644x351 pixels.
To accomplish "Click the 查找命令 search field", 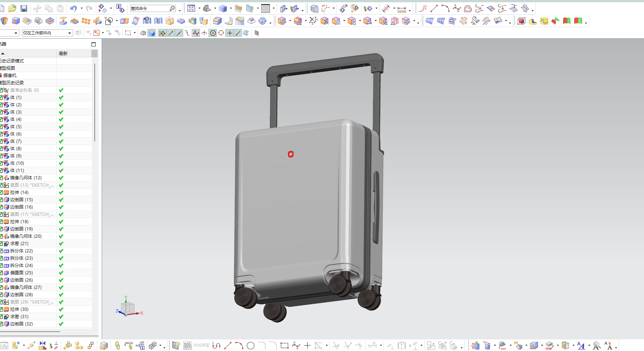I will click(153, 8).
